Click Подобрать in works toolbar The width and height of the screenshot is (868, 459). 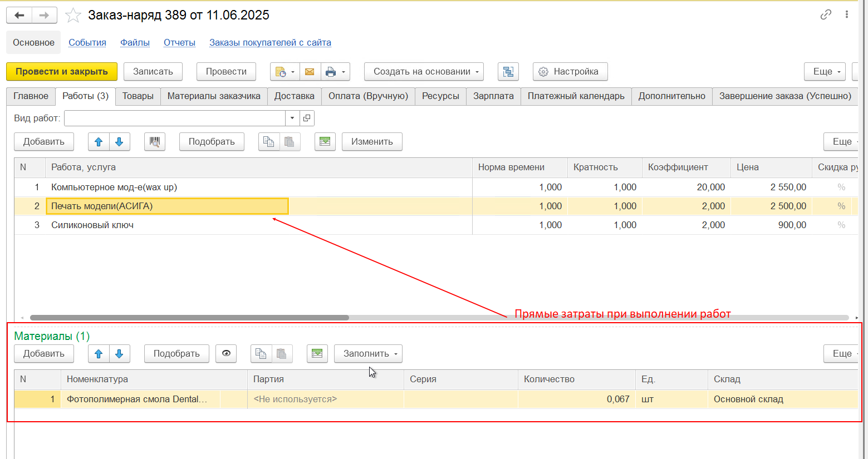212,142
